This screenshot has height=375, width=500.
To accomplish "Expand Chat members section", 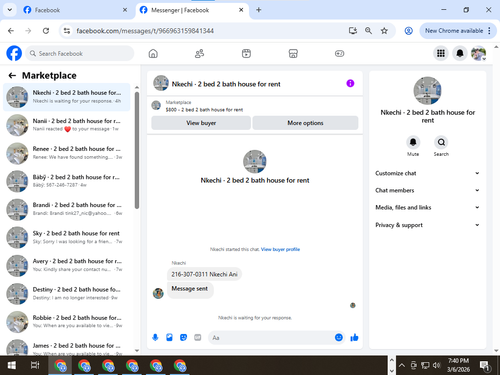I will [427, 190].
